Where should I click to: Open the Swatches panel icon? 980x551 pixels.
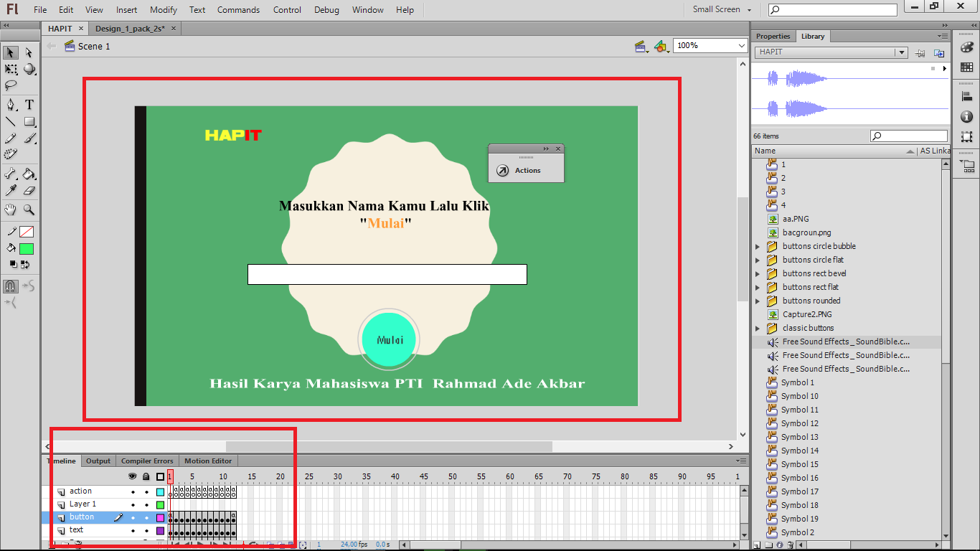pyautogui.click(x=966, y=67)
